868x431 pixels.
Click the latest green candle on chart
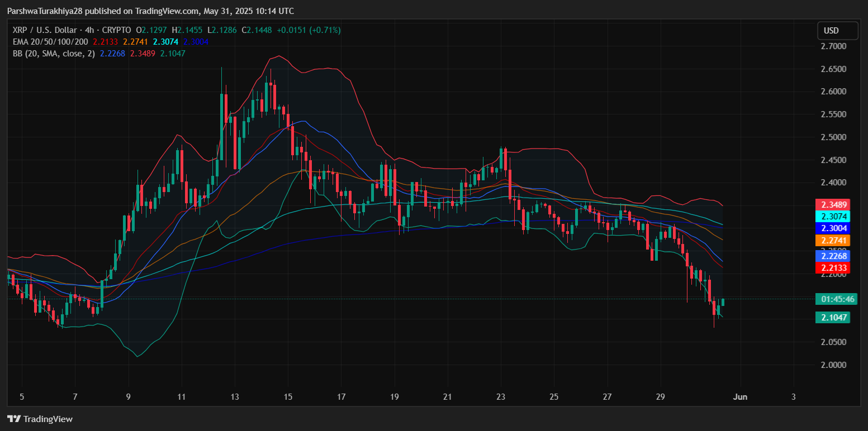click(723, 302)
